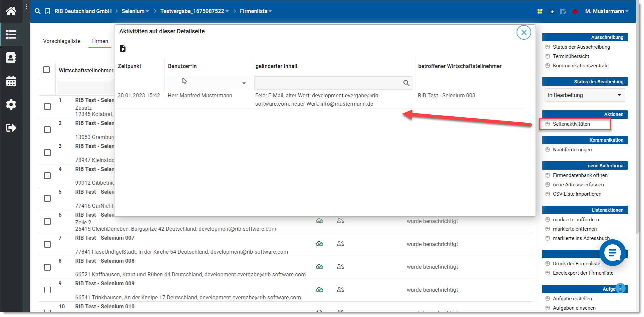Open settings gear in left sidebar

click(11, 104)
